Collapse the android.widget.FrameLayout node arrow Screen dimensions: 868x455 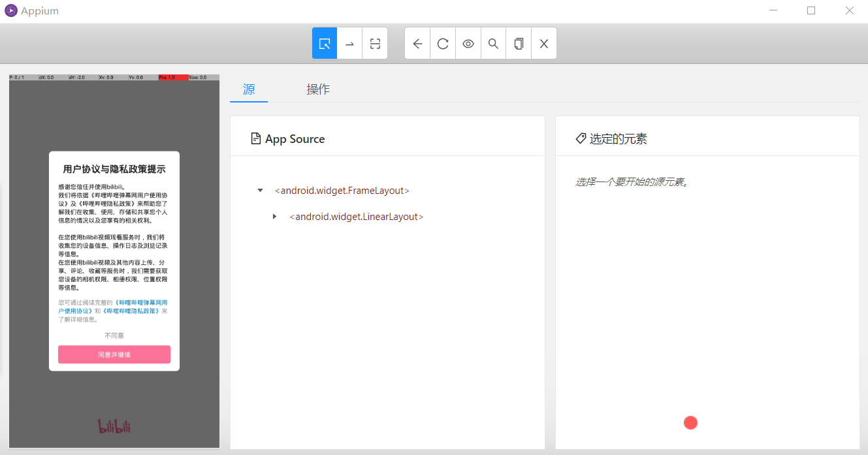pyautogui.click(x=261, y=191)
